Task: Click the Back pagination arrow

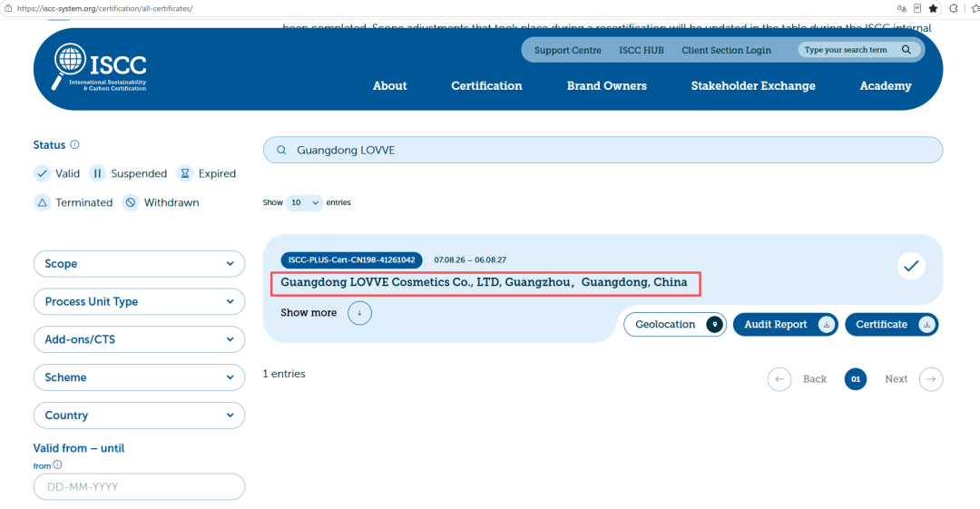Action: pos(779,379)
